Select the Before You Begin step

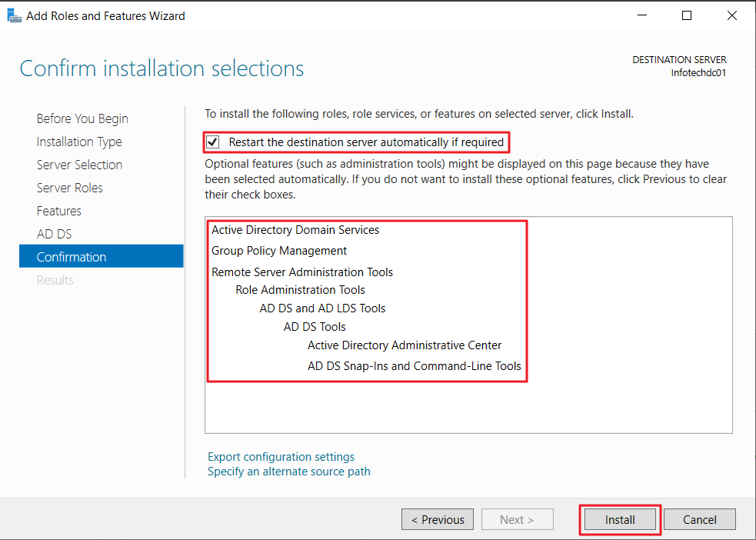pyautogui.click(x=82, y=118)
